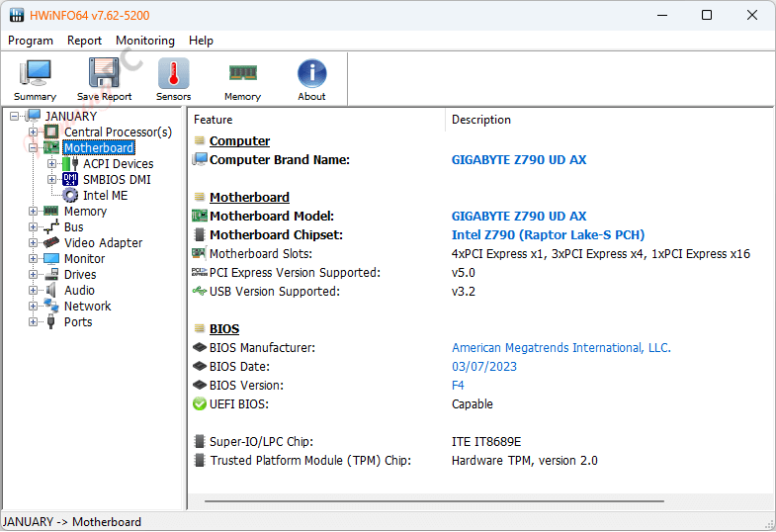The width and height of the screenshot is (776, 532).
Task: Expand the Monitor tree node
Action: [33, 259]
